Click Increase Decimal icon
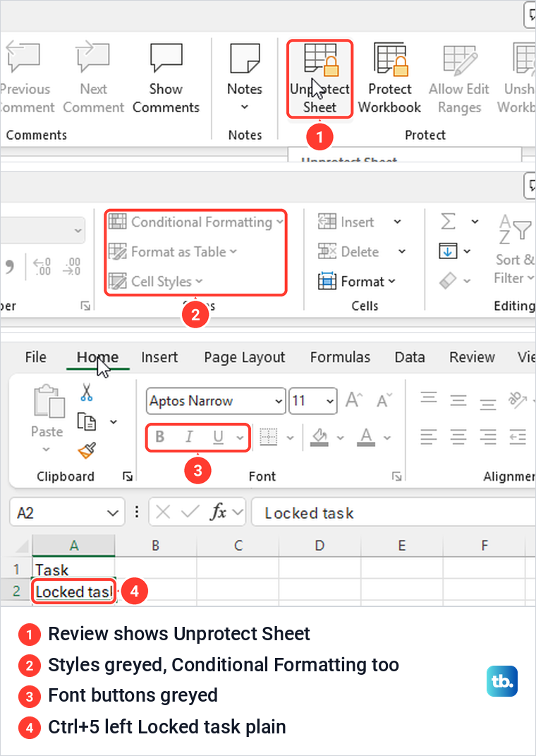This screenshot has height=756, width=536. click(42, 266)
